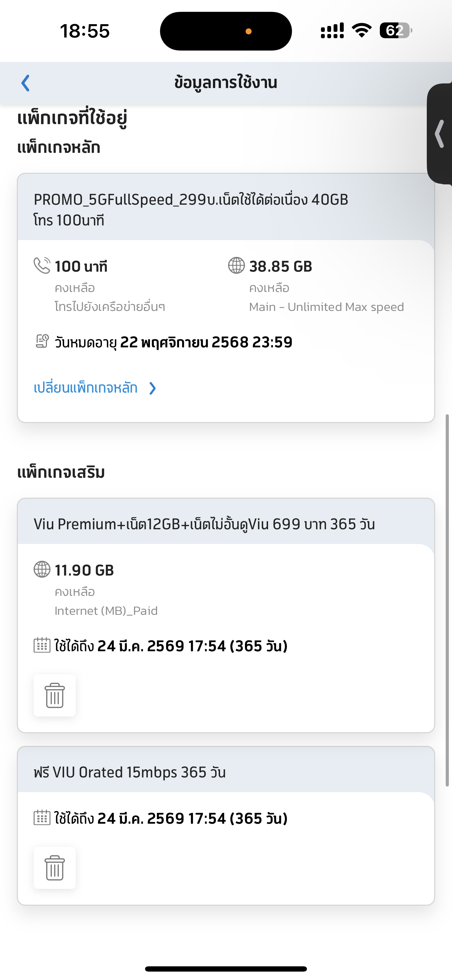452x980 pixels.
Task: Tap the 38.85 GB remaining data value
Action: [280, 266]
